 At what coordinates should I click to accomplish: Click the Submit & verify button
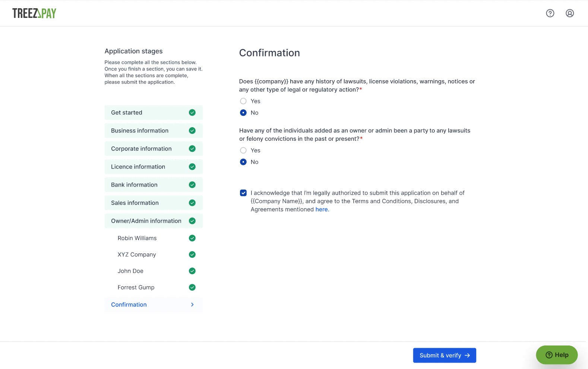pos(444,356)
